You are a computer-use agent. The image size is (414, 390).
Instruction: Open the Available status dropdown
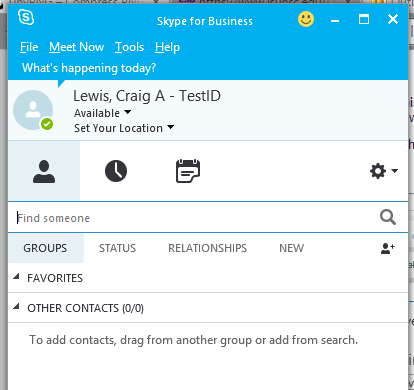click(x=102, y=113)
